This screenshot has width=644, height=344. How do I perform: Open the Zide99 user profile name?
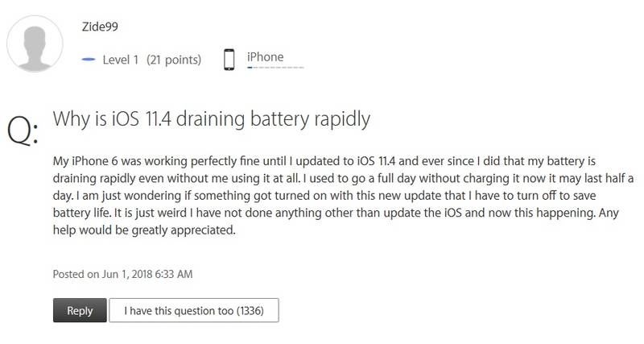coord(100,27)
